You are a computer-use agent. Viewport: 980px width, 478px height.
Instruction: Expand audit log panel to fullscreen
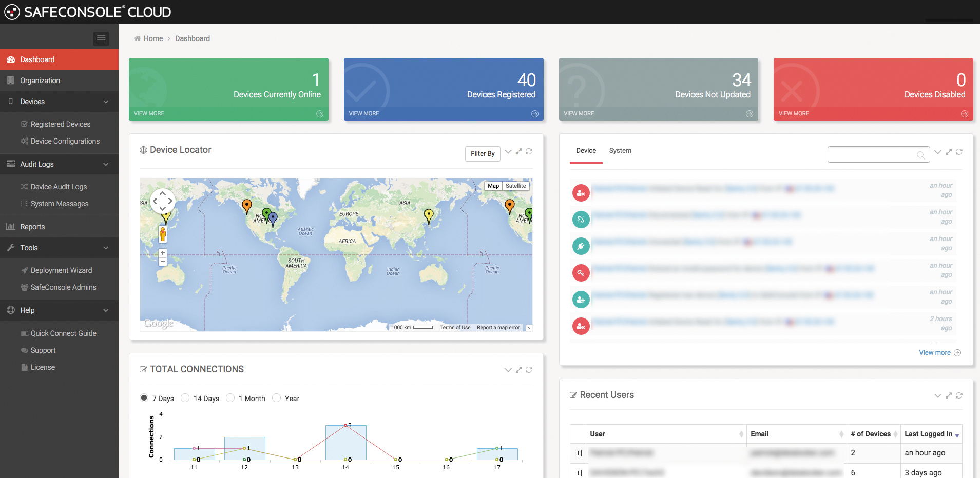(x=949, y=152)
